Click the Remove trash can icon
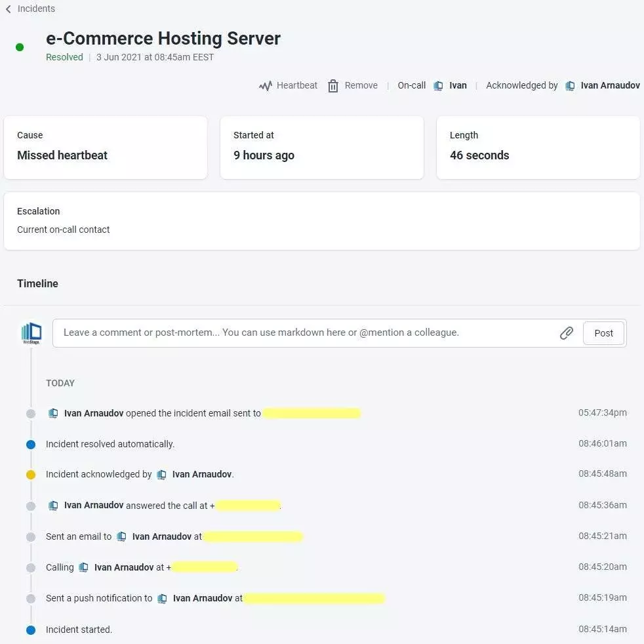The width and height of the screenshot is (644, 644). click(333, 86)
